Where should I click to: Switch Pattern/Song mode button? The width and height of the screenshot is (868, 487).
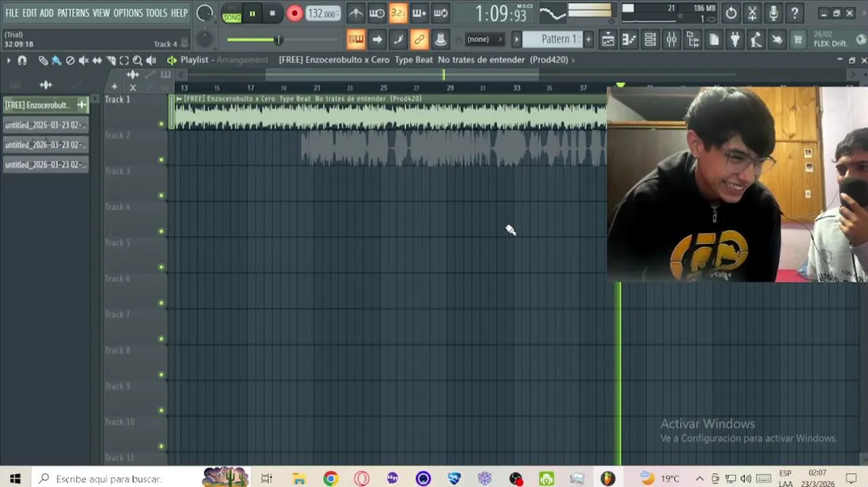(232, 13)
